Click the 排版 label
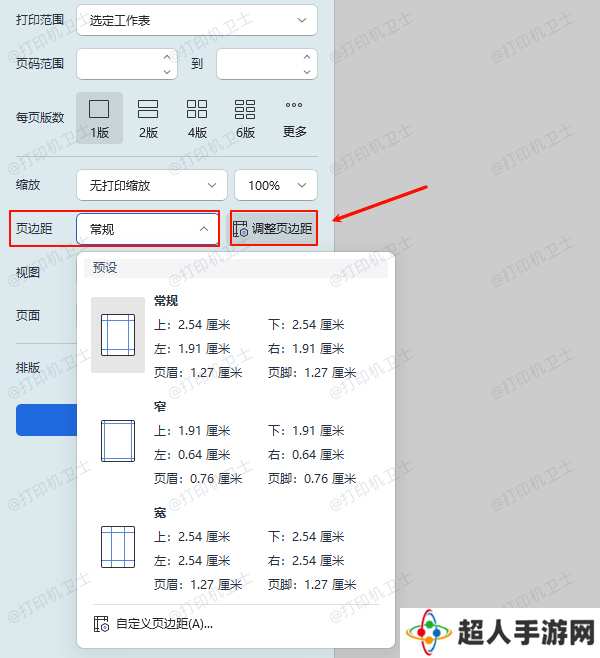600x658 pixels. (x=28, y=368)
